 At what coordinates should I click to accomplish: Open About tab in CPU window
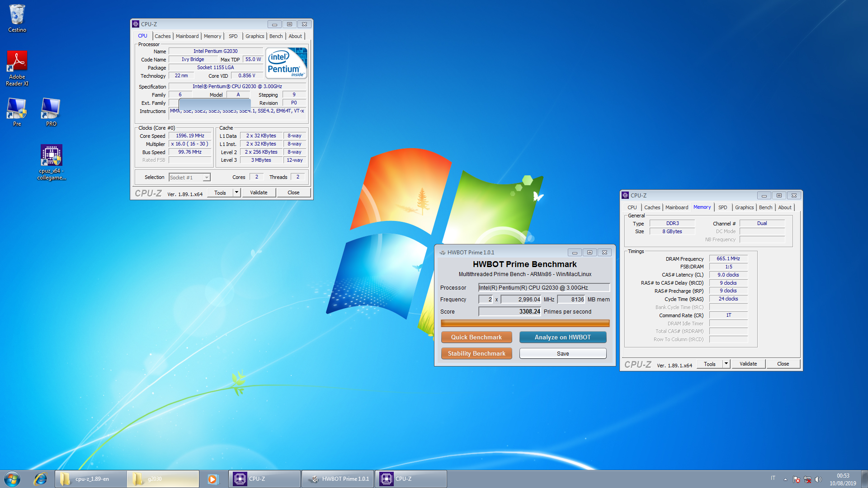(295, 36)
